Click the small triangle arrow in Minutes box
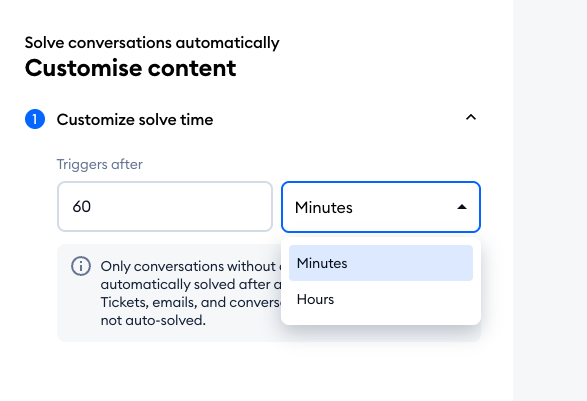 (462, 207)
